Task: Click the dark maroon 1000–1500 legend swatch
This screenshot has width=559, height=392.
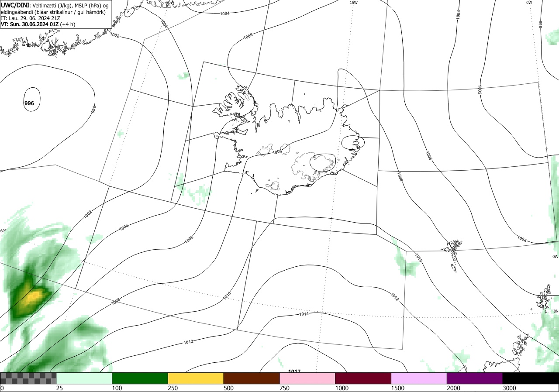Action: [x=363, y=378]
